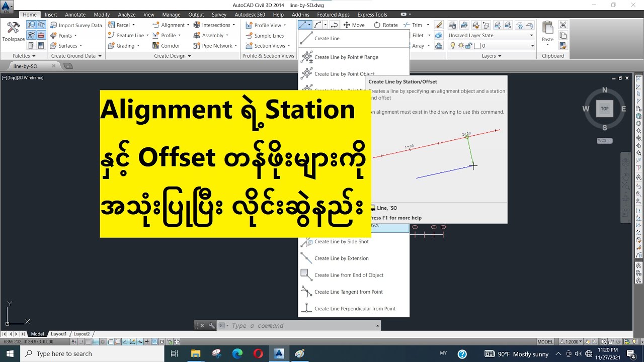Click the arc tool icon in ribbon
The image size is (644, 362).
[x=318, y=25]
